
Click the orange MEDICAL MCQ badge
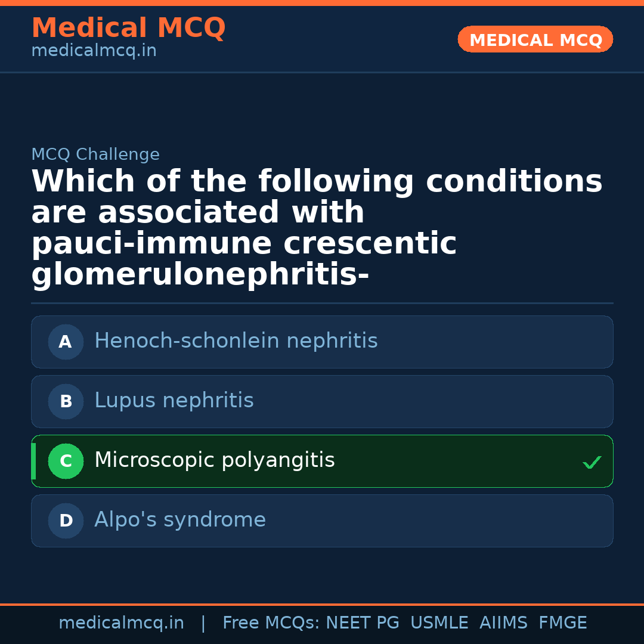[x=535, y=39]
